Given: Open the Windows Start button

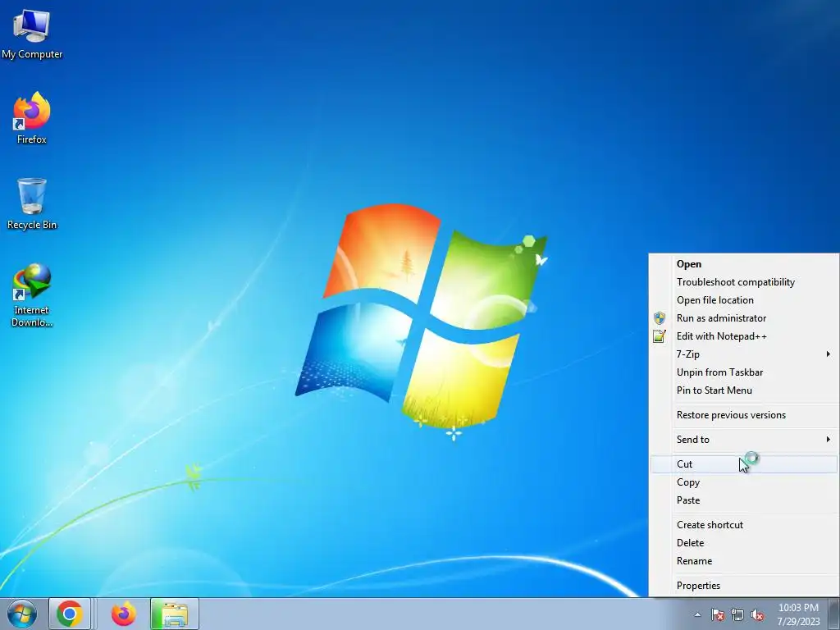Looking at the screenshot, I should point(22,614).
